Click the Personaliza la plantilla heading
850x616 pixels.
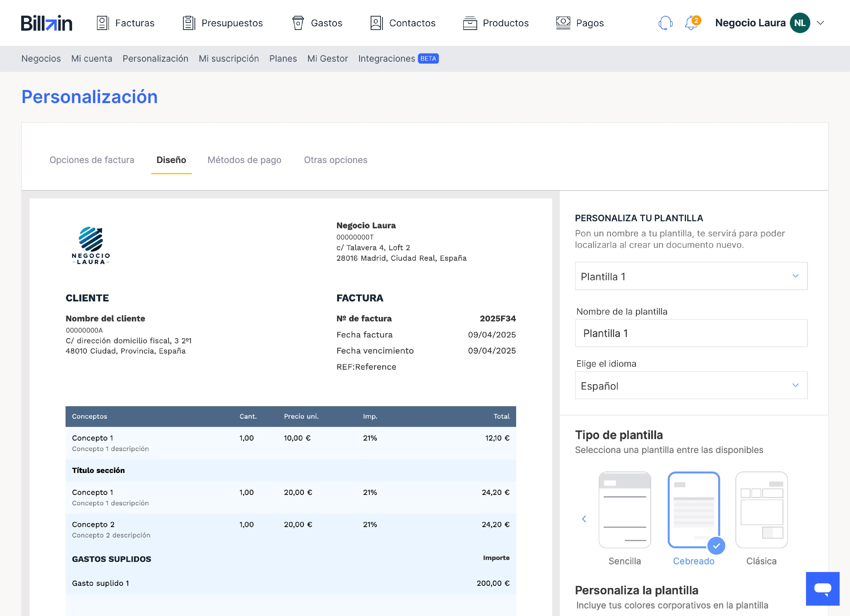pos(637,590)
